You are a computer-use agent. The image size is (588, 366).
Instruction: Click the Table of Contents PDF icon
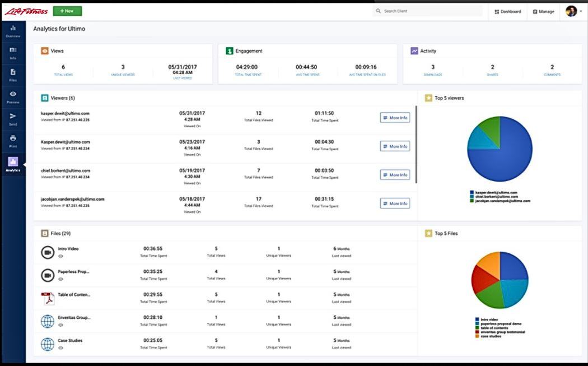click(48, 298)
